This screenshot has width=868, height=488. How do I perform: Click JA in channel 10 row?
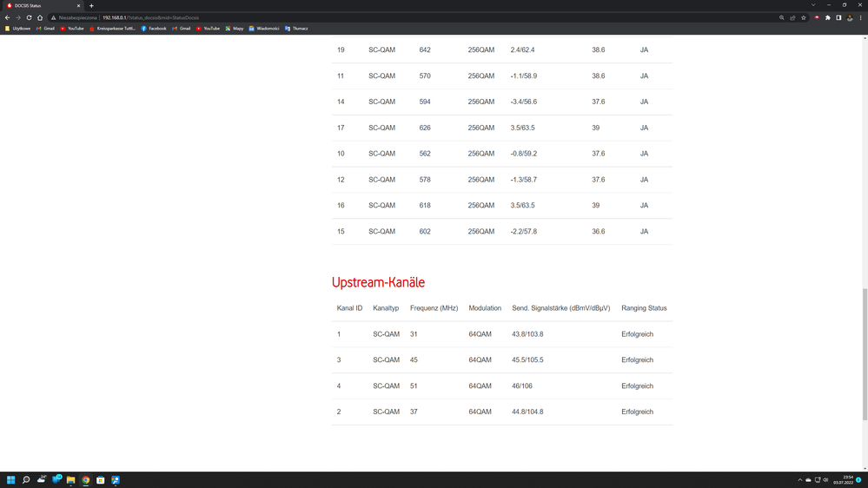pos(644,154)
